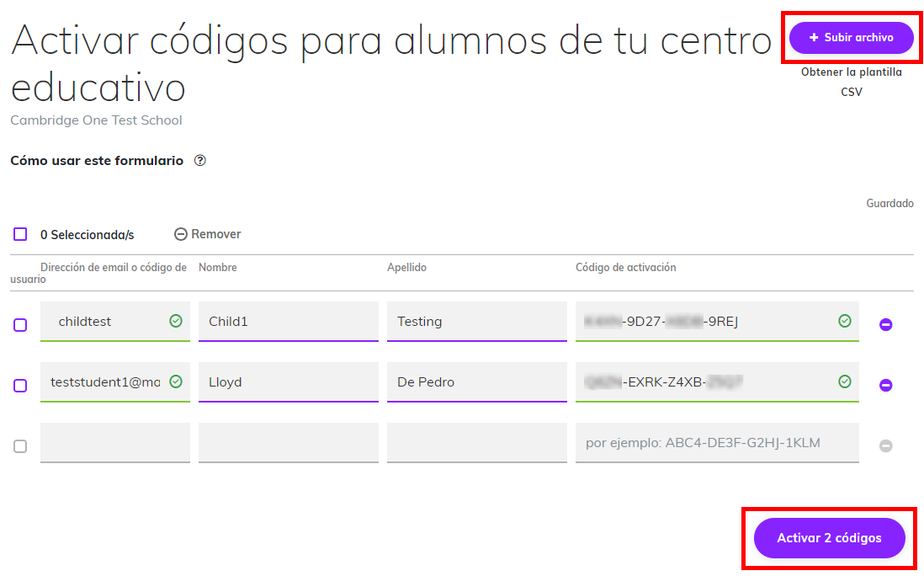The width and height of the screenshot is (924, 576).
Task: Toggle the select-all checkbox next to 0 Seleccionada/s
Action: click(x=20, y=234)
